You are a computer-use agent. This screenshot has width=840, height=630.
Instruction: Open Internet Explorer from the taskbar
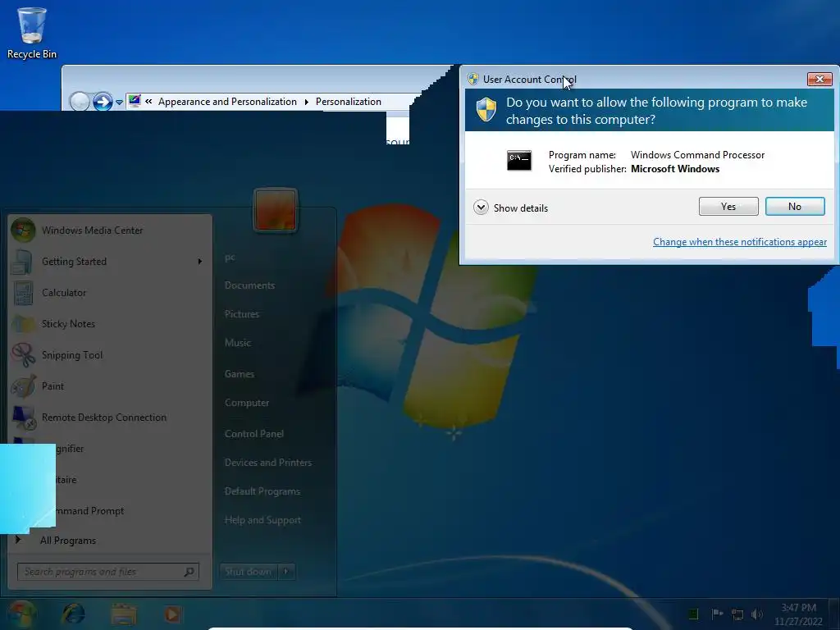(73, 614)
